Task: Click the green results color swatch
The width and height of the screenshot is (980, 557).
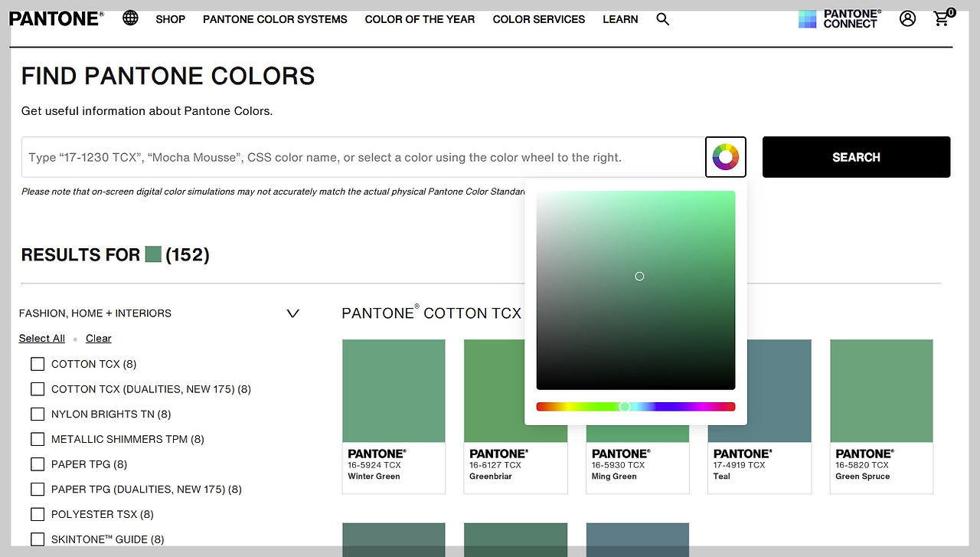Action: point(153,254)
